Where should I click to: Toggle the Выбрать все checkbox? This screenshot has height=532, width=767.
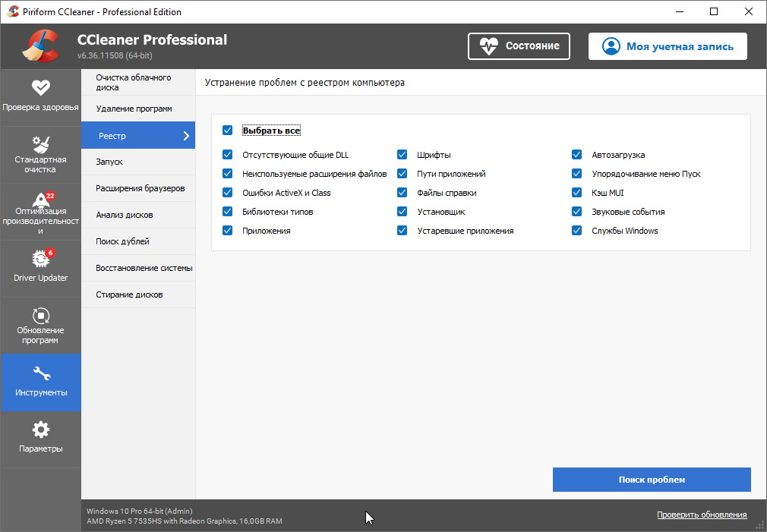coord(228,130)
